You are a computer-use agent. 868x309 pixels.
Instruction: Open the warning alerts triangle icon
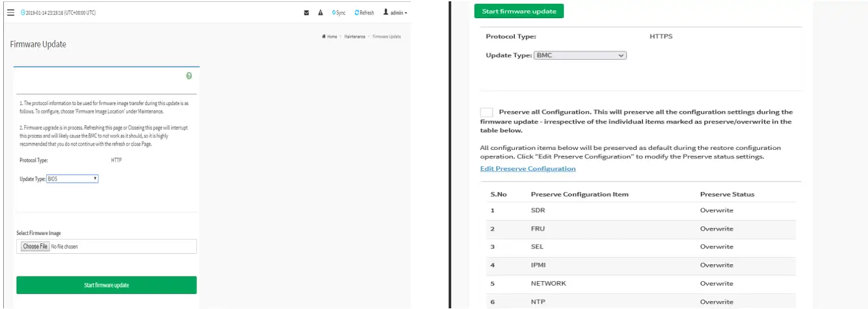click(x=321, y=13)
